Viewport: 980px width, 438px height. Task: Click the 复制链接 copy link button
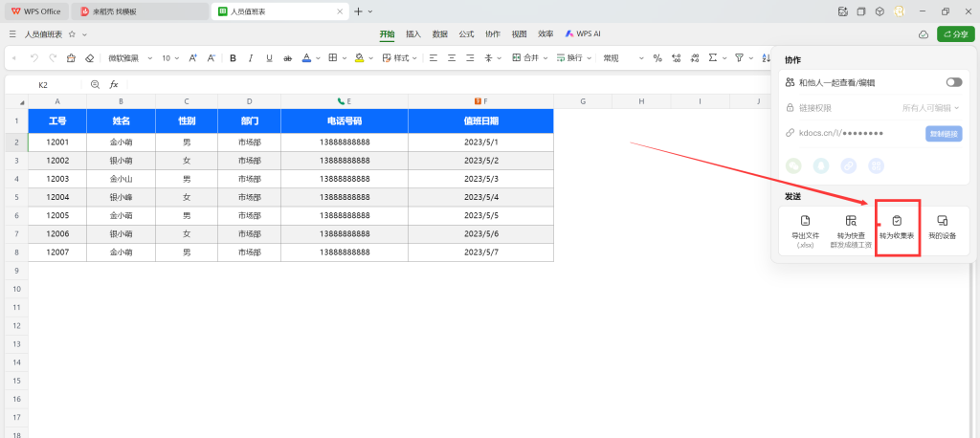click(943, 134)
